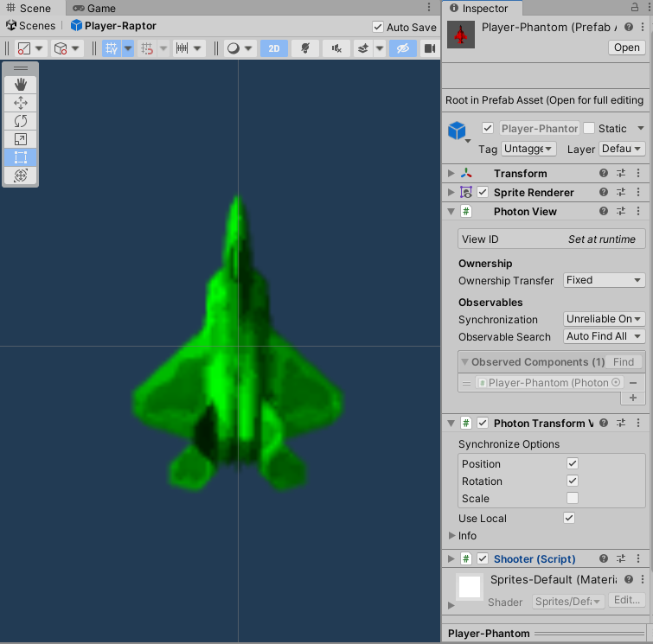Open scene effects dropdown arrow
The image size is (653, 644).
click(380, 48)
